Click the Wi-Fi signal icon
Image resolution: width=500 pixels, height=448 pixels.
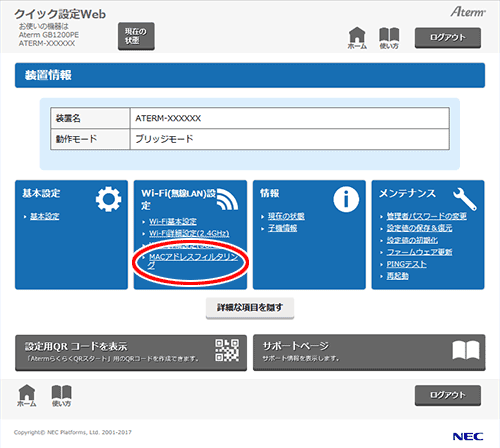(227, 200)
